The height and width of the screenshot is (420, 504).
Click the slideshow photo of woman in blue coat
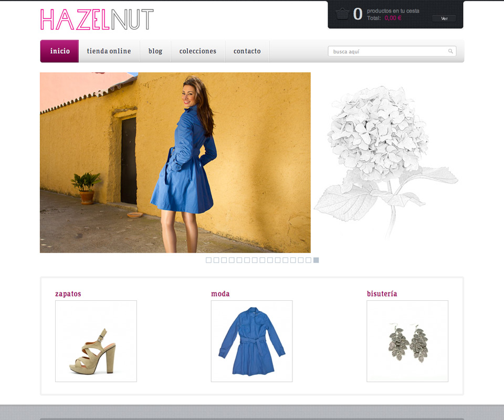tap(175, 163)
